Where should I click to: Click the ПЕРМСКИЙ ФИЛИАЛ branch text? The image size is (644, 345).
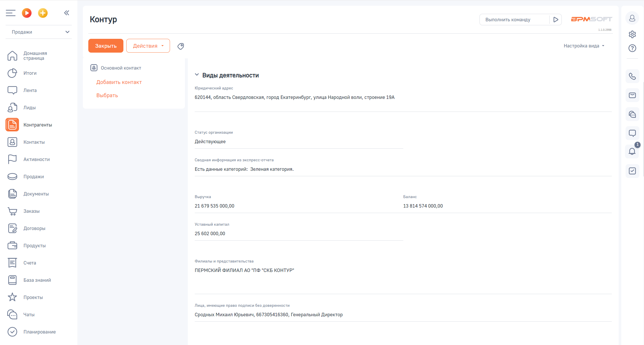(244, 270)
